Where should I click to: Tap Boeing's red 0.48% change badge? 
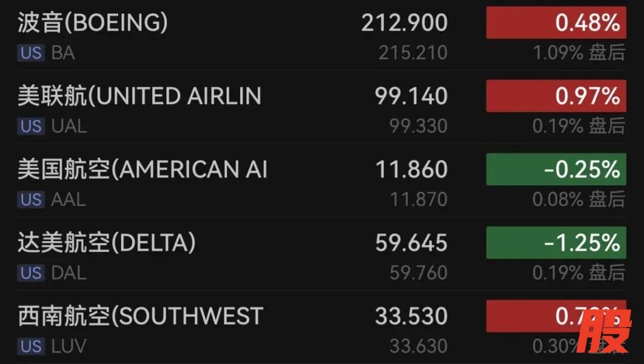(x=556, y=23)
